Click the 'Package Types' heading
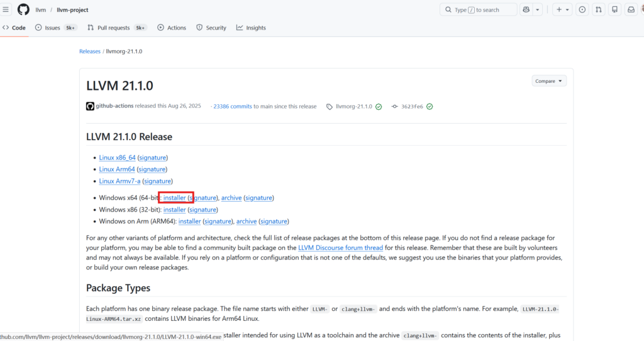This screenshot has height=341, width=644. (118, 288)
